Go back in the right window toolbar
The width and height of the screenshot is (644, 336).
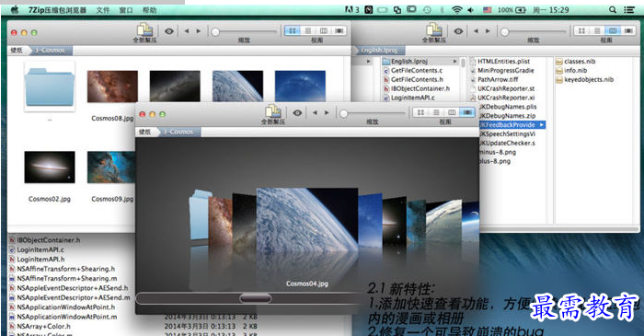pyautogui.click(x=476, y=31)
